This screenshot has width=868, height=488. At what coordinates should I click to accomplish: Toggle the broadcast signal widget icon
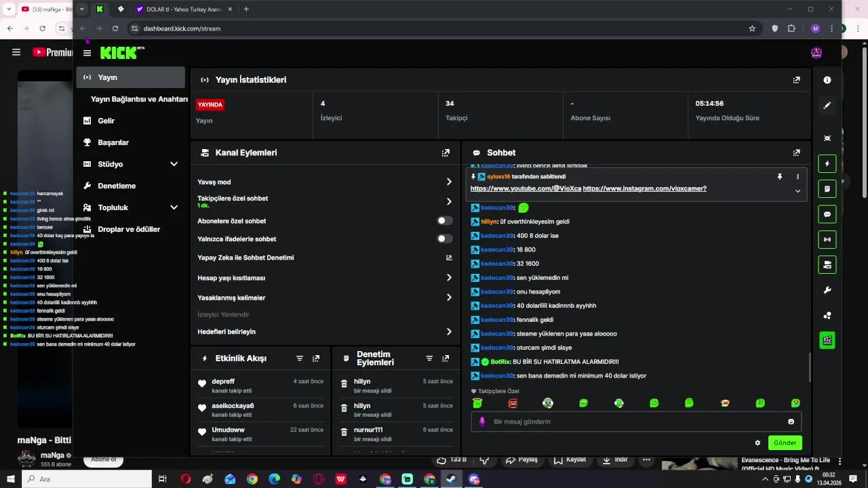click(x=827, y=239)
